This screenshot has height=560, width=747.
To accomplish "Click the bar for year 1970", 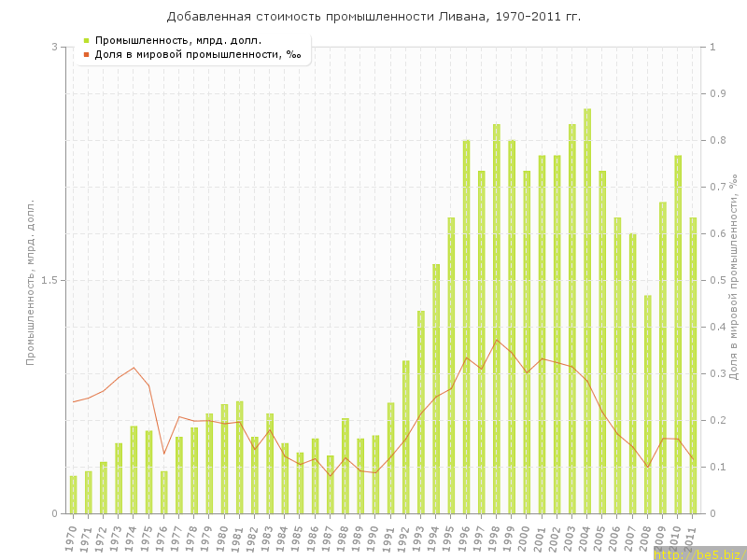I will [x=73, y=495].
